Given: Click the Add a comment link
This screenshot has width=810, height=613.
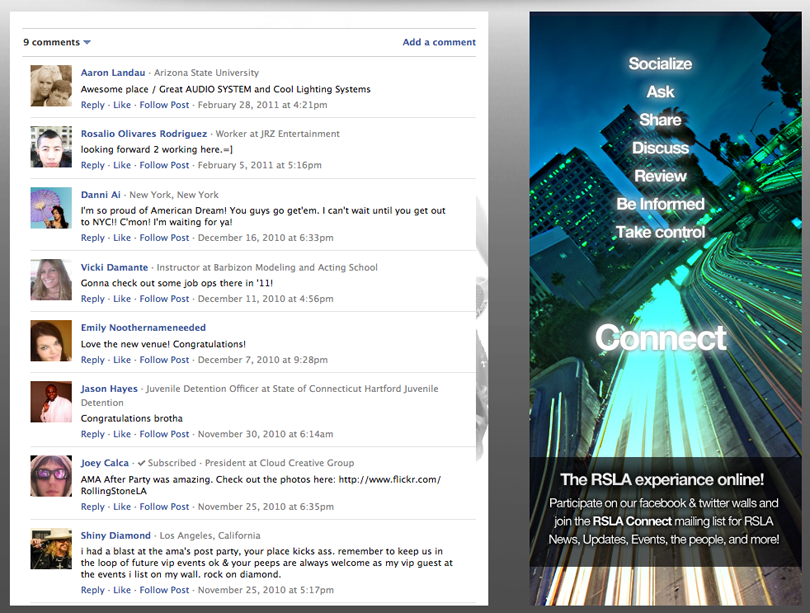Looking at the screenshot, I should [439, 42].
